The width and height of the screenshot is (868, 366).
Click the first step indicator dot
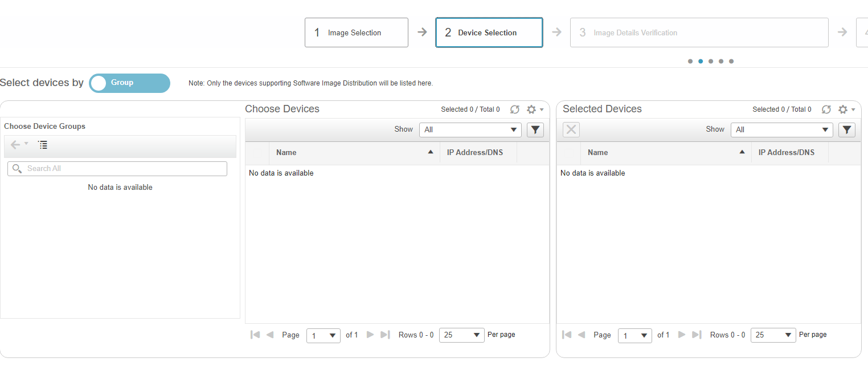click(690, 62)
